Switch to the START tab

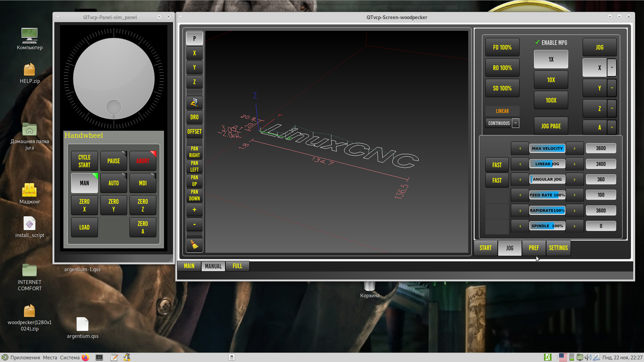coord(485,248)
